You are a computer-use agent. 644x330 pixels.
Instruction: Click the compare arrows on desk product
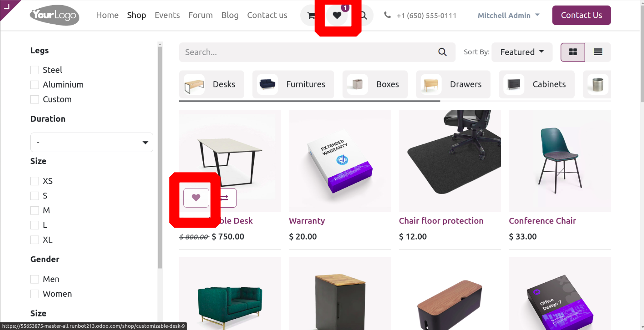[224, 198]
